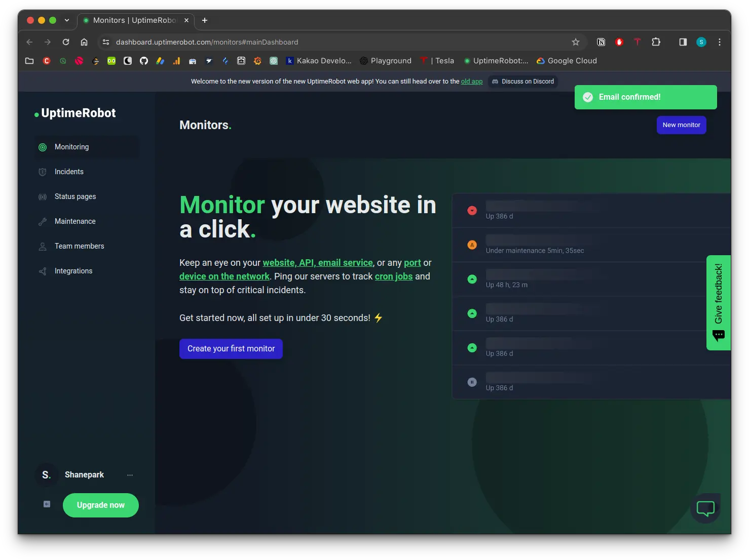The width and height of the screenshot is (749, 560).
Task: Expand the tab search dropdown arrow
Action: [x=67, y=20]
